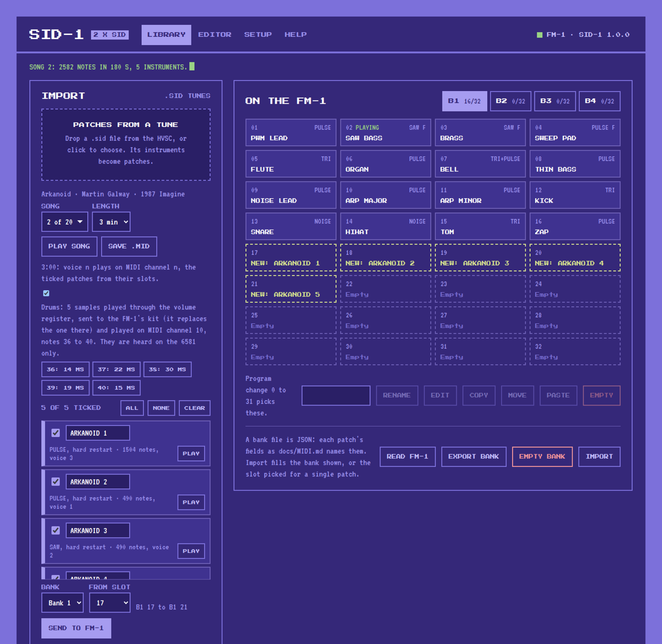Edit the Arkanoid 2 name field
Screen dimensions: 662x644
click(x=98, y=482)
